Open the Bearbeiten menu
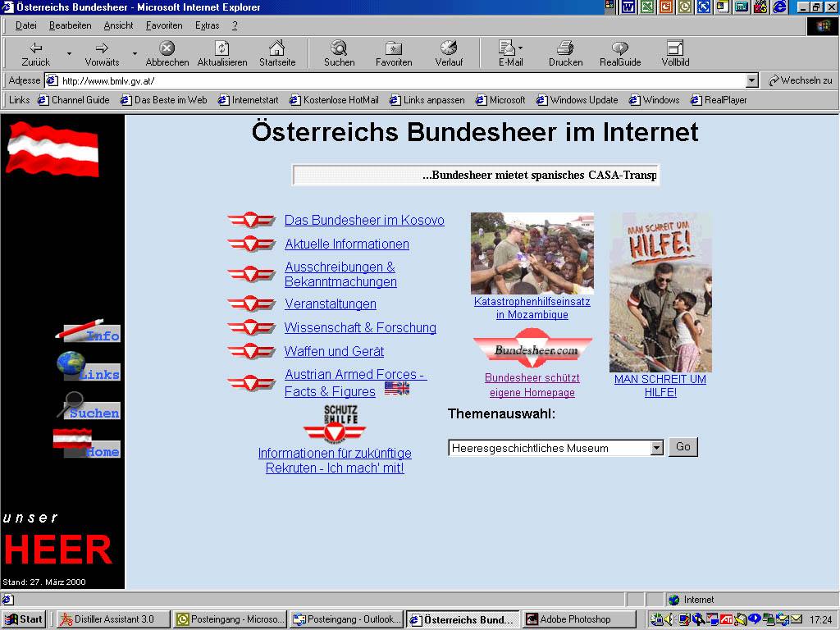 pyautogui.click(x=70, y=25)
